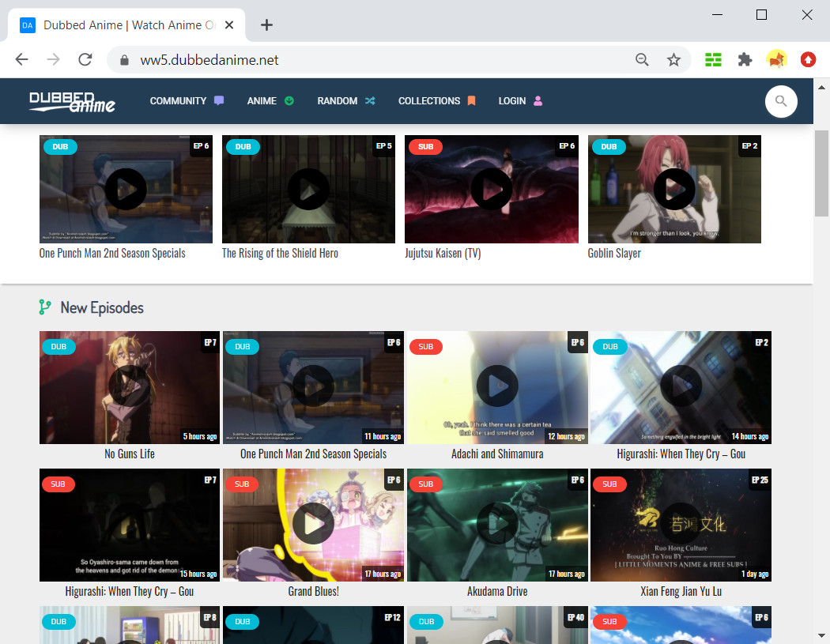
Task: Click the Akudama Drive title link
Action: 497,592
